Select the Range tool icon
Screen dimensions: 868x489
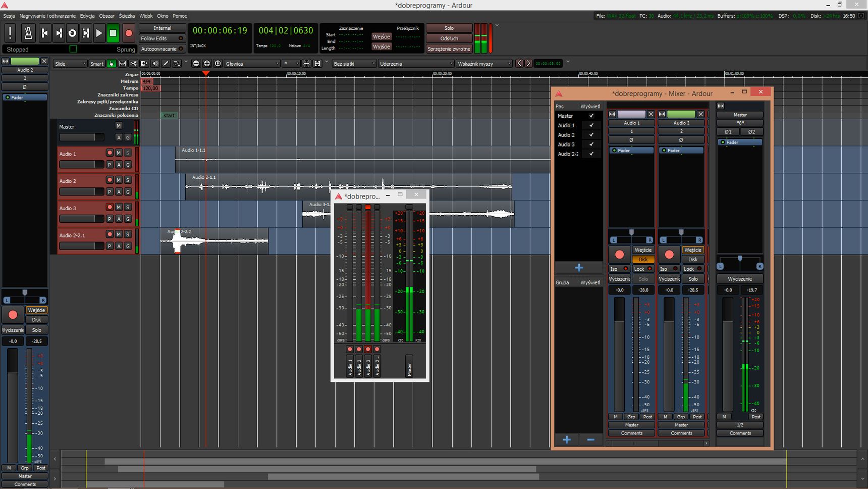122,63
